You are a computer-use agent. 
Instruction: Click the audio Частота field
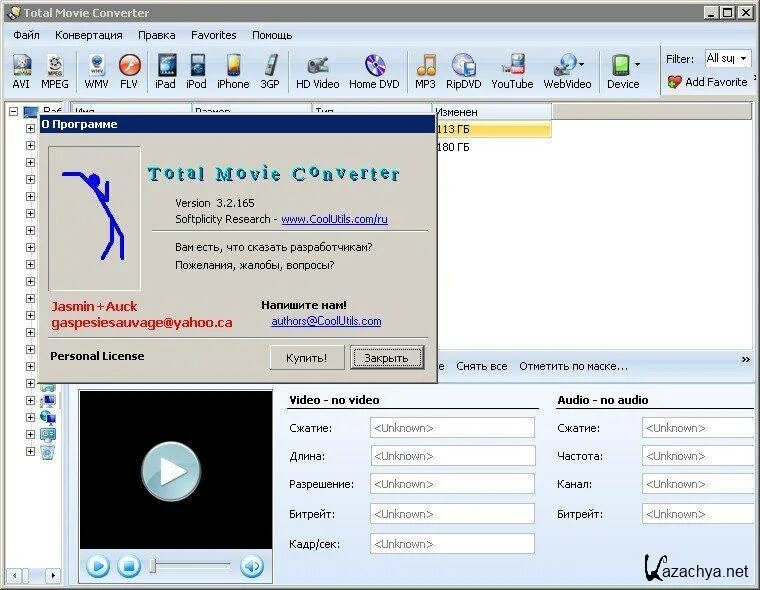coord(698,456)
